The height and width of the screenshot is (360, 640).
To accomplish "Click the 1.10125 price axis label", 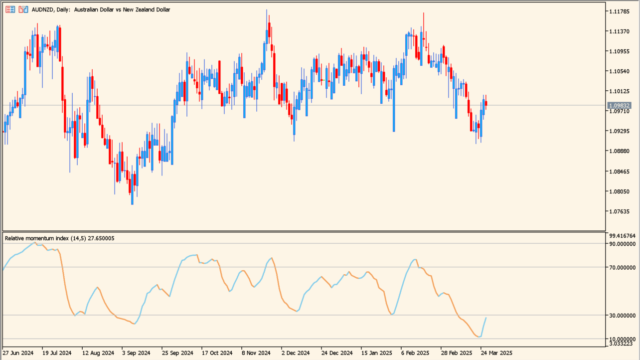I will pos(619,91).
